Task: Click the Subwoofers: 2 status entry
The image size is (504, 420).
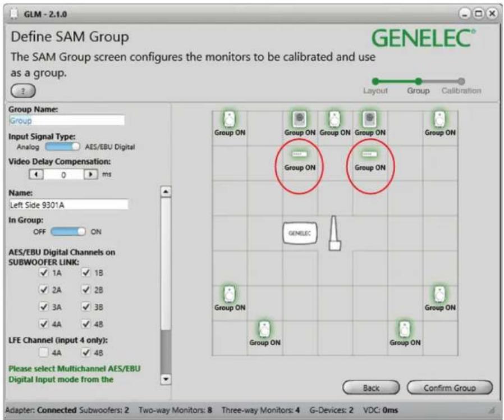Action: point(104,410)
